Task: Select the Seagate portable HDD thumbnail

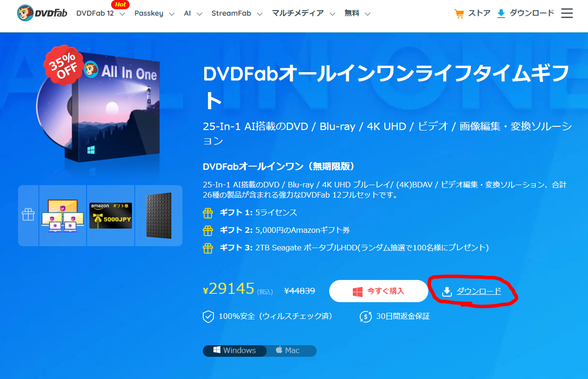Action: pyautogui.click(x=159, y=216)
